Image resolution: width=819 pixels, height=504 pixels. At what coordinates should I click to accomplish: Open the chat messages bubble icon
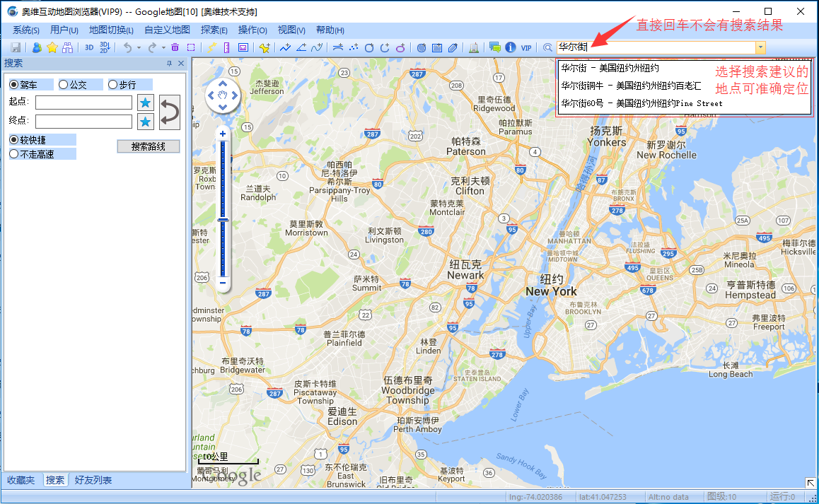[x=494, y=47]
